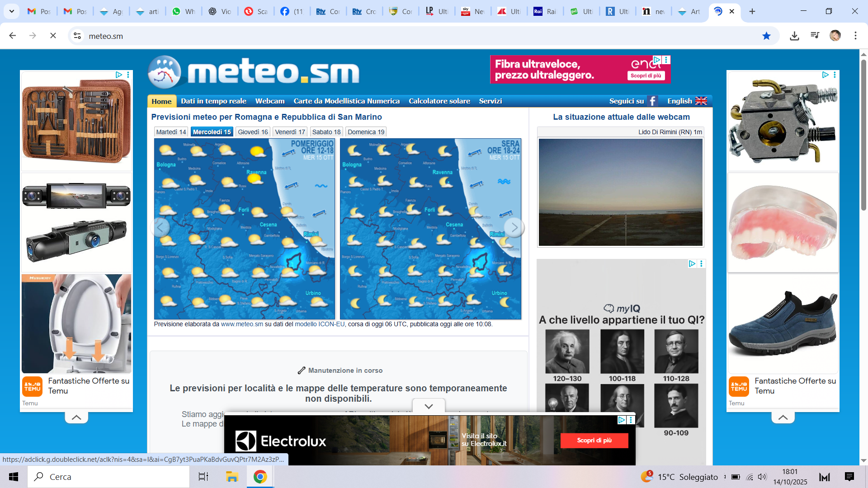Open site information icon in address bar
This screenshot has height=488, width=868.
(77, 36)
